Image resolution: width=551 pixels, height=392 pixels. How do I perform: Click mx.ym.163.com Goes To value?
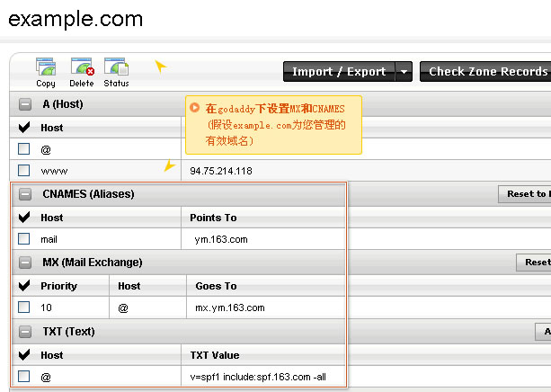coord(230,308)
